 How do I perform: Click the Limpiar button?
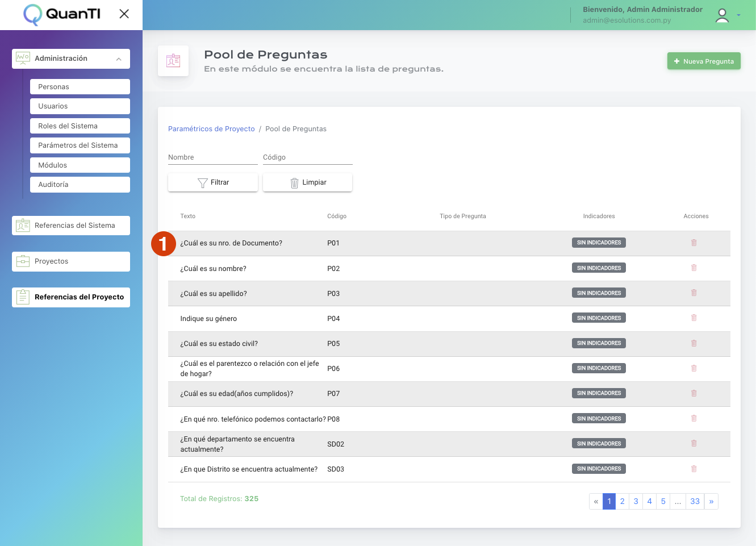[308, 182]
